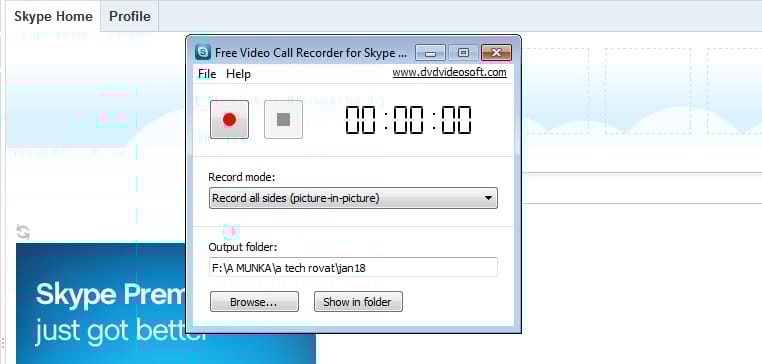Click the Skype icon in recorder title bar
Viewport: 762px width, 364px height.
[203, 52]
